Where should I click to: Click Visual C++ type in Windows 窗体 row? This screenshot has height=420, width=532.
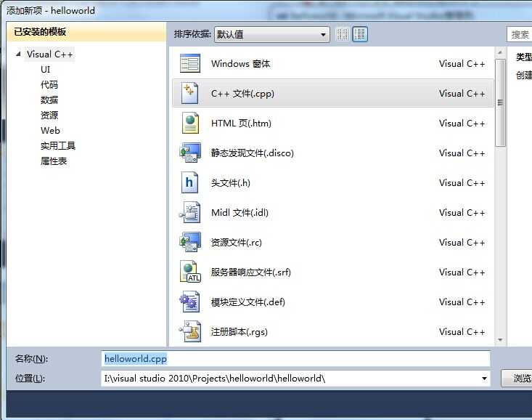tap(462, 63)
